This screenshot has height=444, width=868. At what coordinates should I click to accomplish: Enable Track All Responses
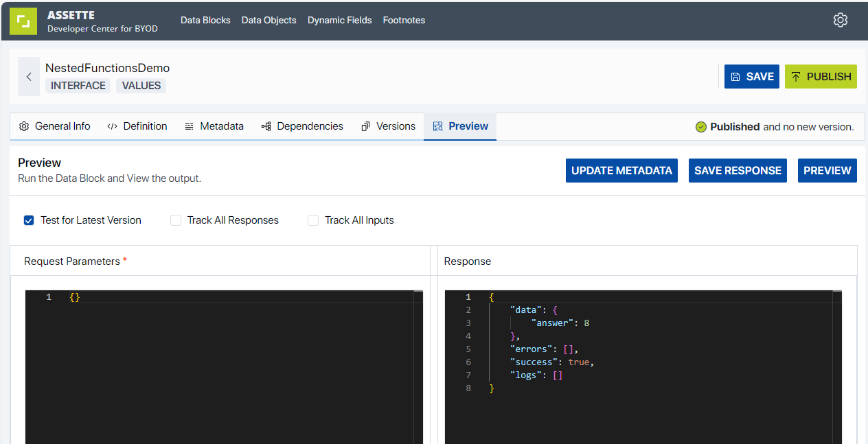[x=176, y=220]
